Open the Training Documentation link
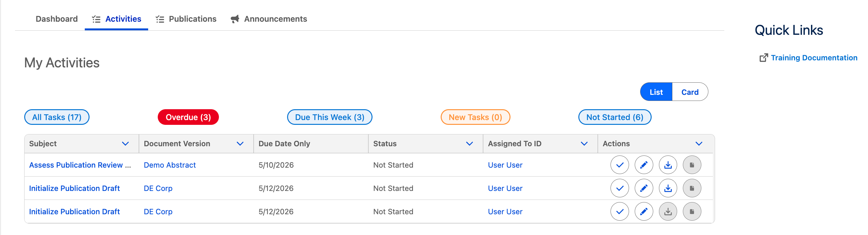 click(814, 58)
